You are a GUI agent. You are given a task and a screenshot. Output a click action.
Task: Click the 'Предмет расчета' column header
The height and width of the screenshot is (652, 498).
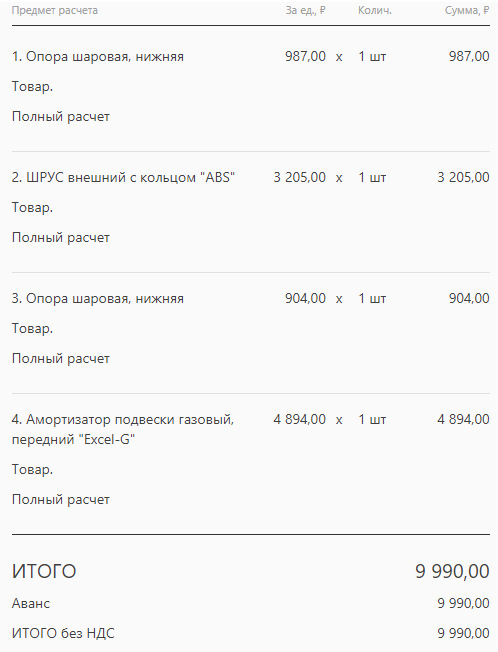click(x=54, y=10)
